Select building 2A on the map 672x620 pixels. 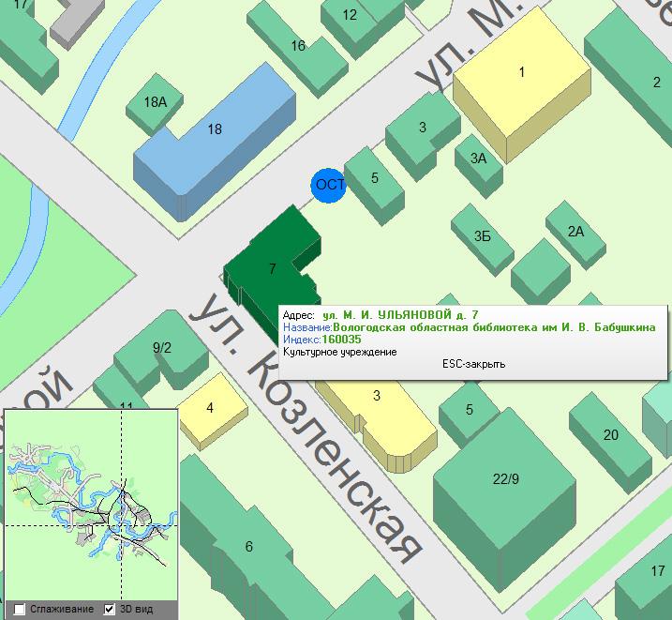point(575,232)
